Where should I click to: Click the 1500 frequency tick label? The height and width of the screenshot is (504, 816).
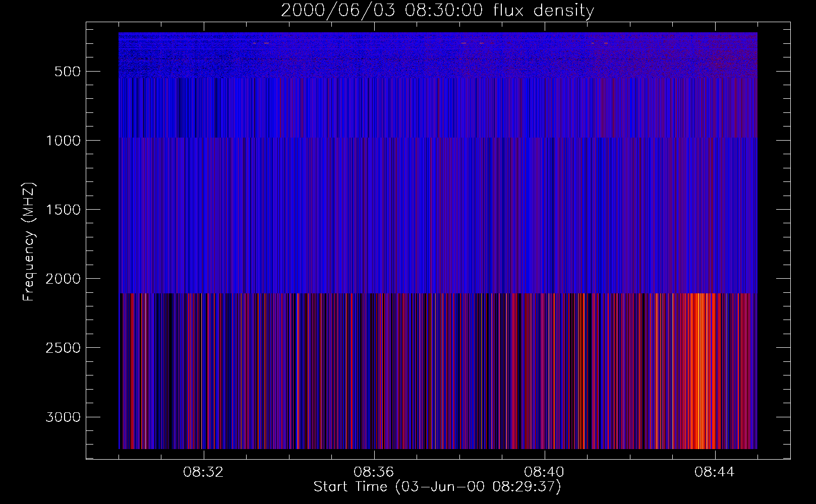point(63,210)
